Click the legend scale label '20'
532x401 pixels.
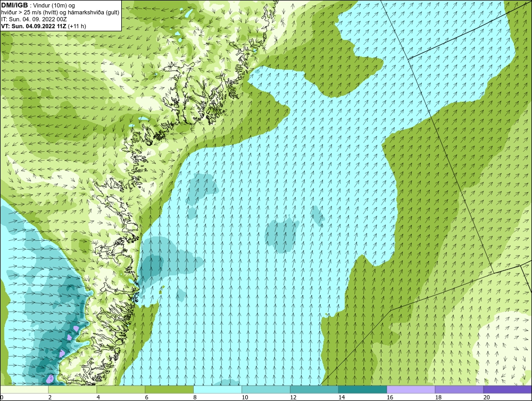[487, 397]
